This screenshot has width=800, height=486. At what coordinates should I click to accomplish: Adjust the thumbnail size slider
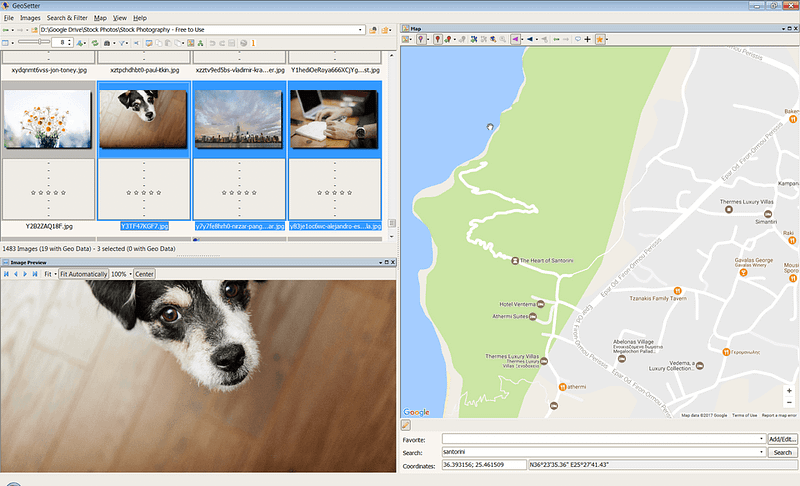(34, 42)
